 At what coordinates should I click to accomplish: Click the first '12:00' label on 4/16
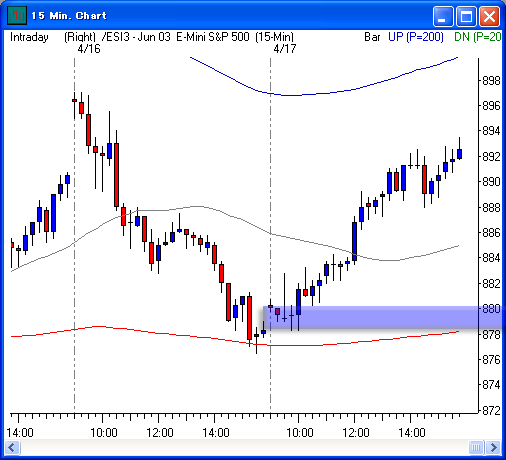(160, 433)
